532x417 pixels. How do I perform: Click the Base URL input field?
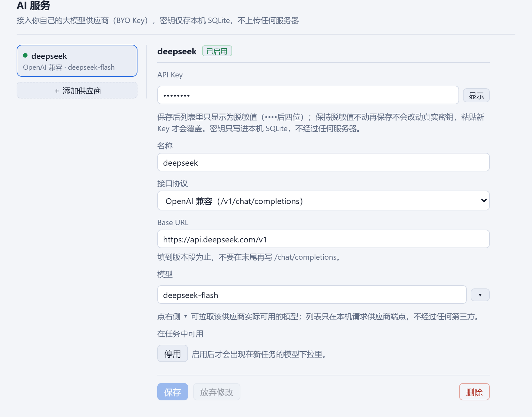[324, 239]
